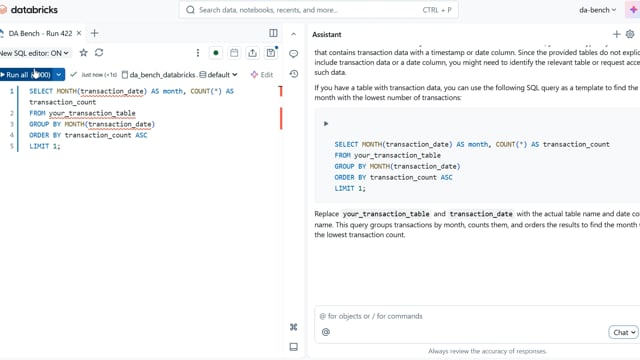The height and width of the screenshot is (360, 640).
Task: Open the default schema dropdown
Action: coord(218,75)
